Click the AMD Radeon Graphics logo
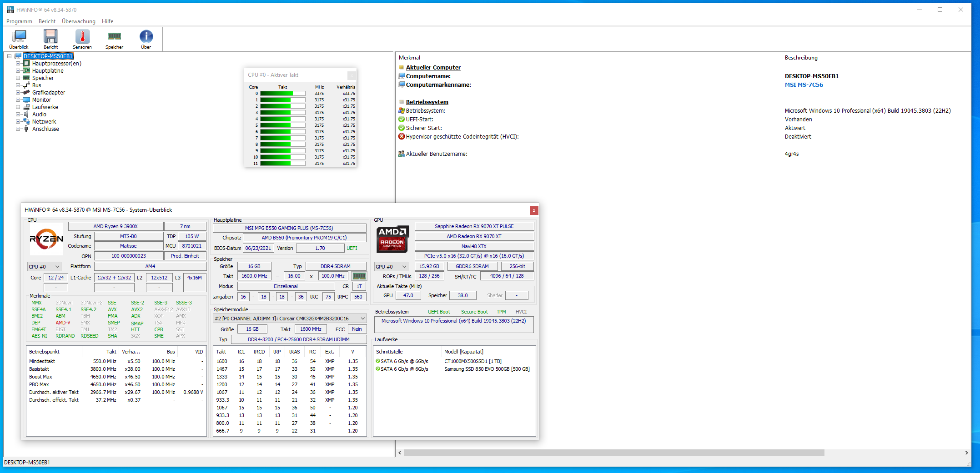The height and width of the screenshot is (473, 980). click(x=392, y=239)
